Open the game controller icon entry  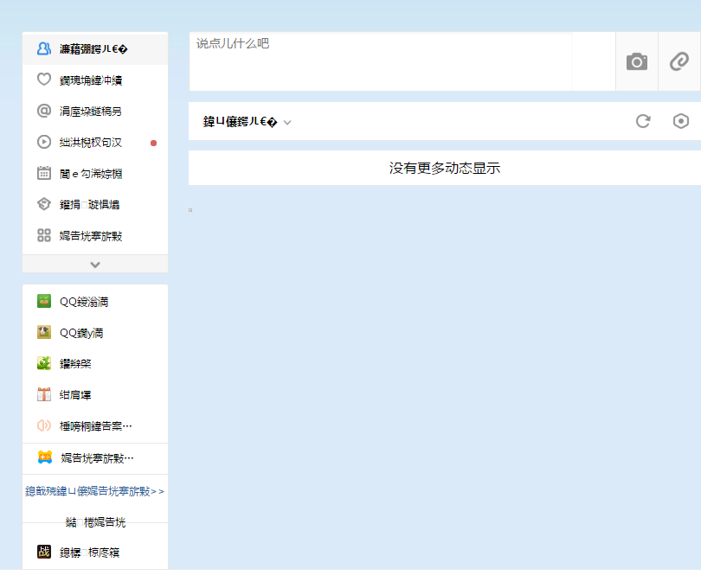tap(95, 458)
